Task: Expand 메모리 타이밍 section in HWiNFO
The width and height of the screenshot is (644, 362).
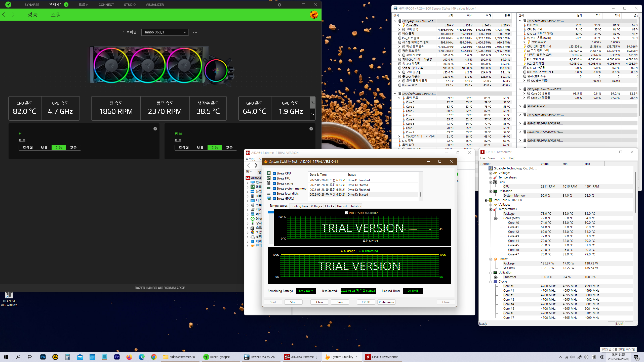Action: [520, 106]
